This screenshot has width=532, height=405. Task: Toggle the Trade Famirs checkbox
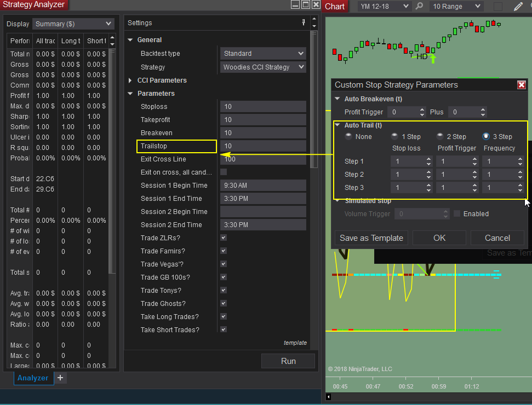click(x=223, y=251)
